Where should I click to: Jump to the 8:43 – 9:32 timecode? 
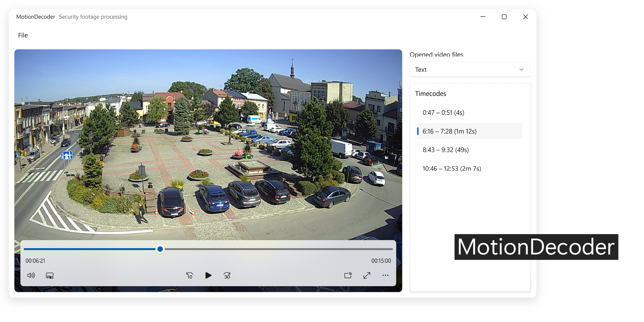pyautogui.click(x=446, y=150)
